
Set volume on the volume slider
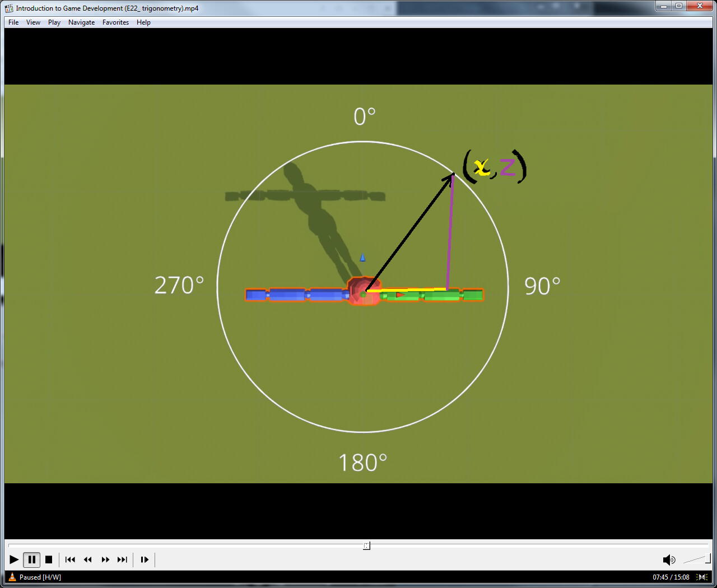[x=696, y=559]
